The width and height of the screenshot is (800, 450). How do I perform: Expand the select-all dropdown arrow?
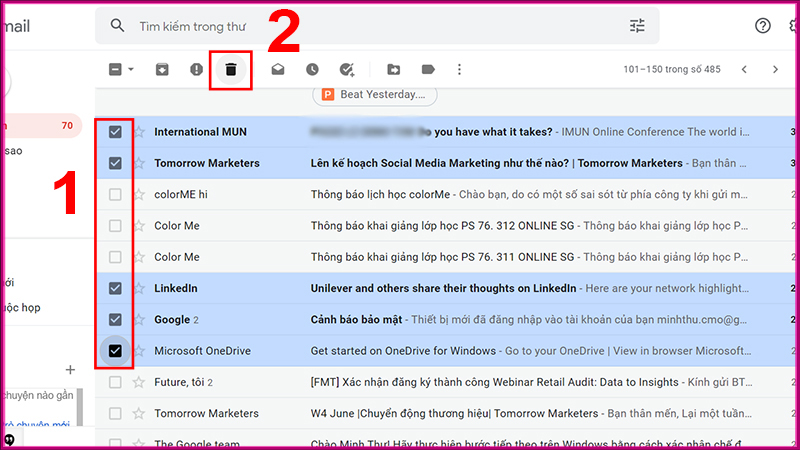pyautogui.click(x=131, y=69)
